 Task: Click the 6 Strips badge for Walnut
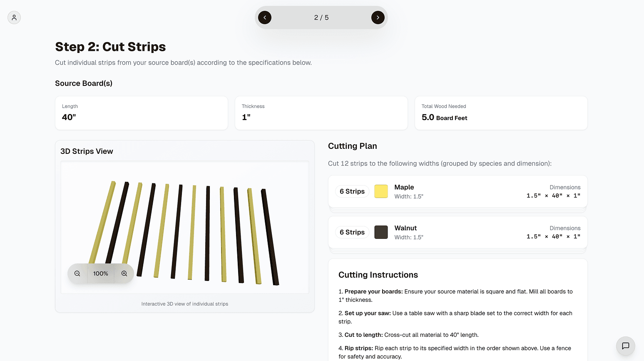(352, 232)
